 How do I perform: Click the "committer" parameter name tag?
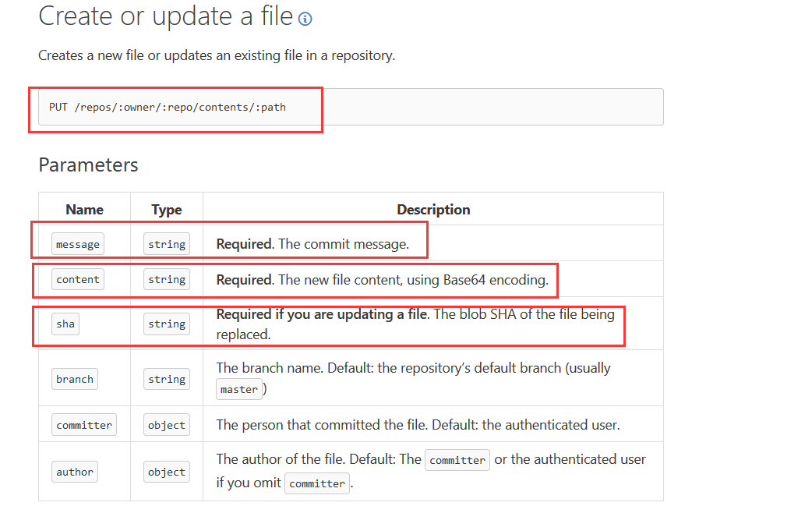tap(84, 425)
